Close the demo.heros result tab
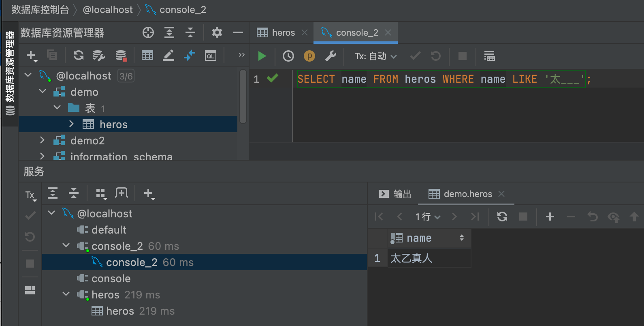This screenshot has width=644, height=326. coord(501,194)
